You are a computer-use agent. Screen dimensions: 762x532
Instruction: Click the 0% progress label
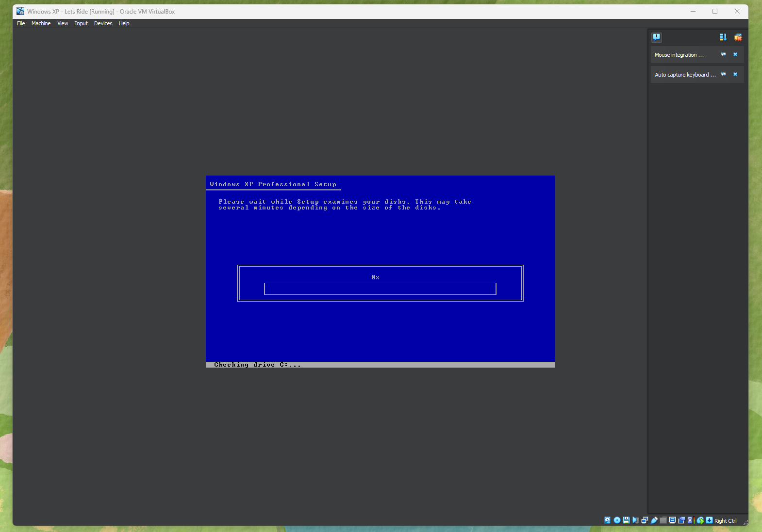pos(375,277)
